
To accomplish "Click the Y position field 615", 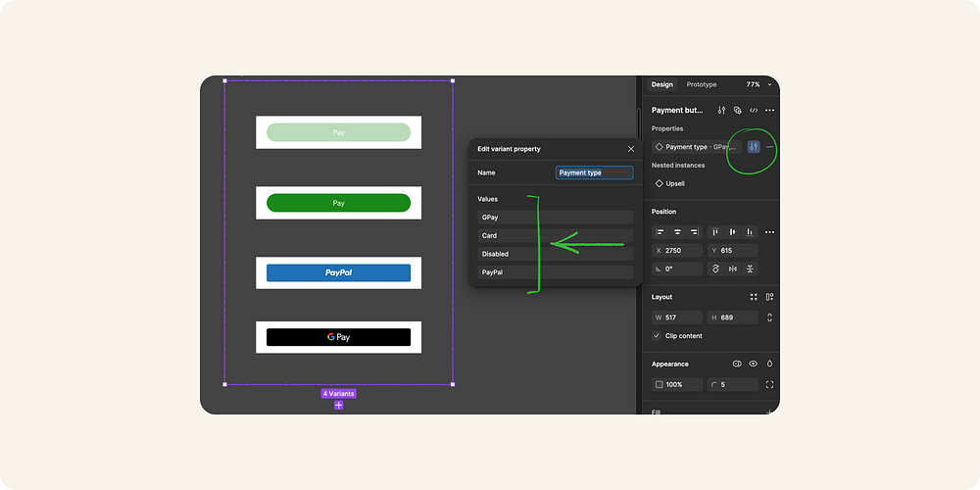I will tap(732, 251).
